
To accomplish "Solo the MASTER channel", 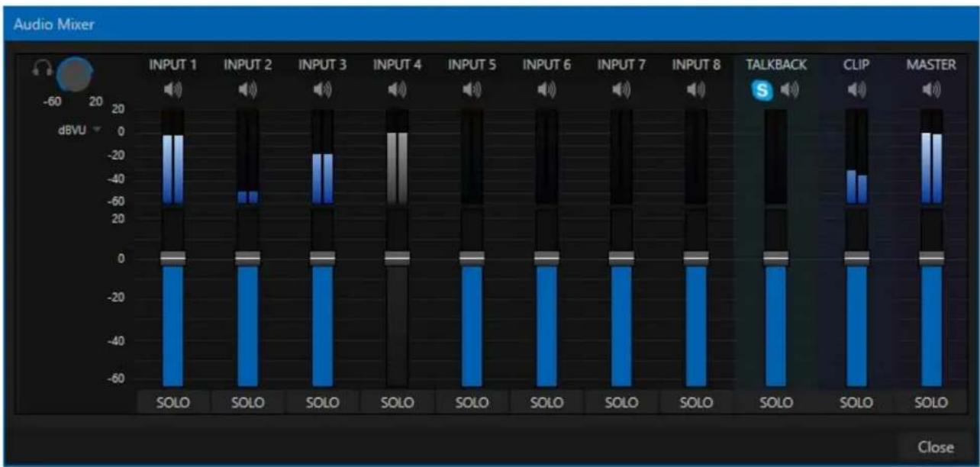I will [931, 402].
